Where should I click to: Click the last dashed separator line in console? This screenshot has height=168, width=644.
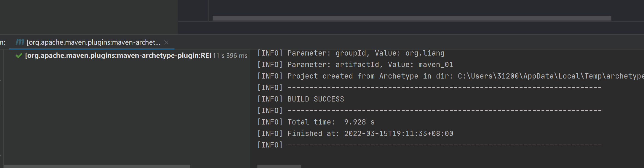429,145
